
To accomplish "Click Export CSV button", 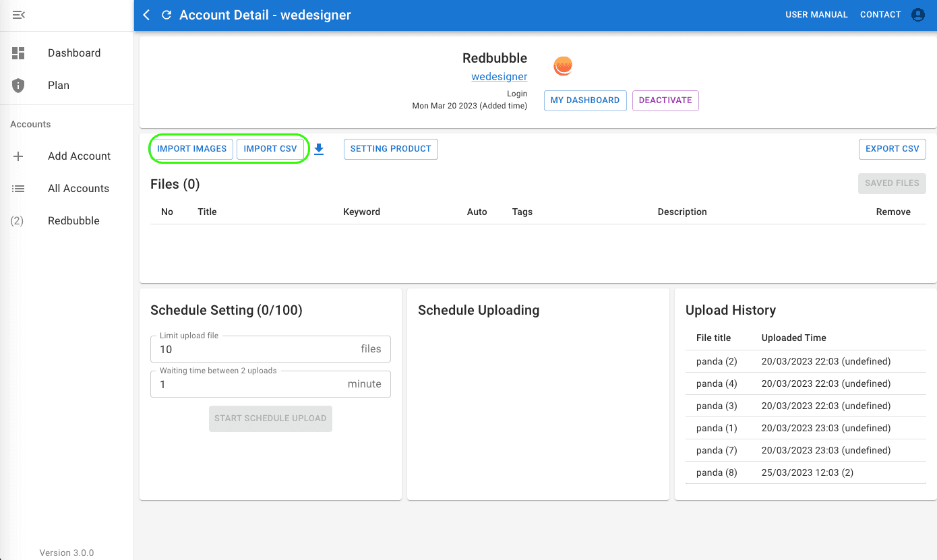I will 893,149.
